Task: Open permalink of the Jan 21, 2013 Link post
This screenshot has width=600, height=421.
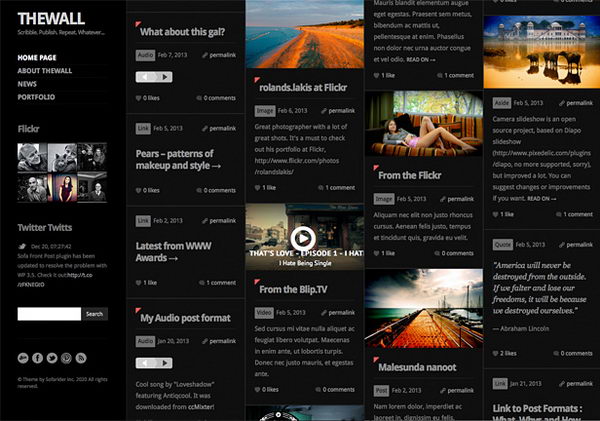Action: [579, 383]
